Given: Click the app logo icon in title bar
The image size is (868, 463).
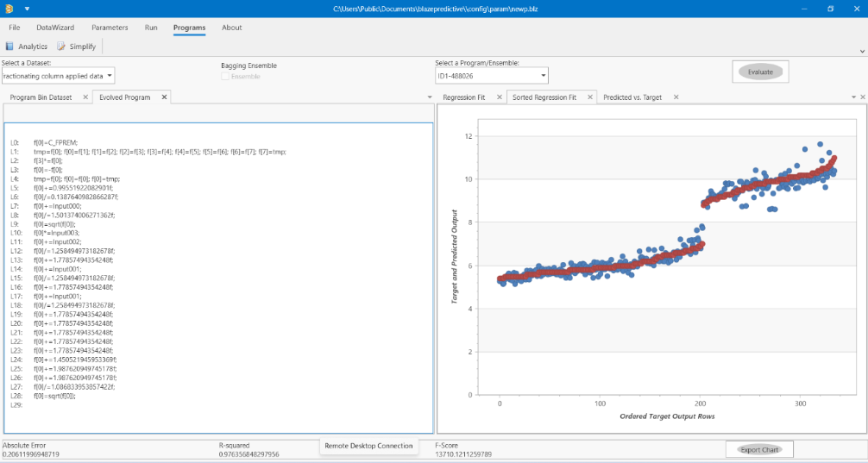Looking at the screenshot, I should [x=10, y=9].
